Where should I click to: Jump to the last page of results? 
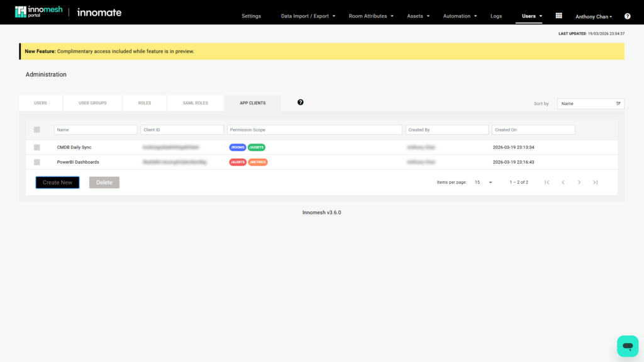pos(595,183)
